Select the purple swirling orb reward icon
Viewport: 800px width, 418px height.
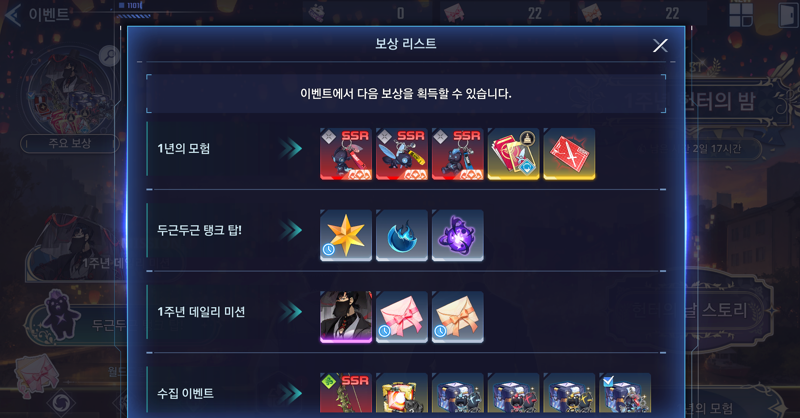coord(458,235)
